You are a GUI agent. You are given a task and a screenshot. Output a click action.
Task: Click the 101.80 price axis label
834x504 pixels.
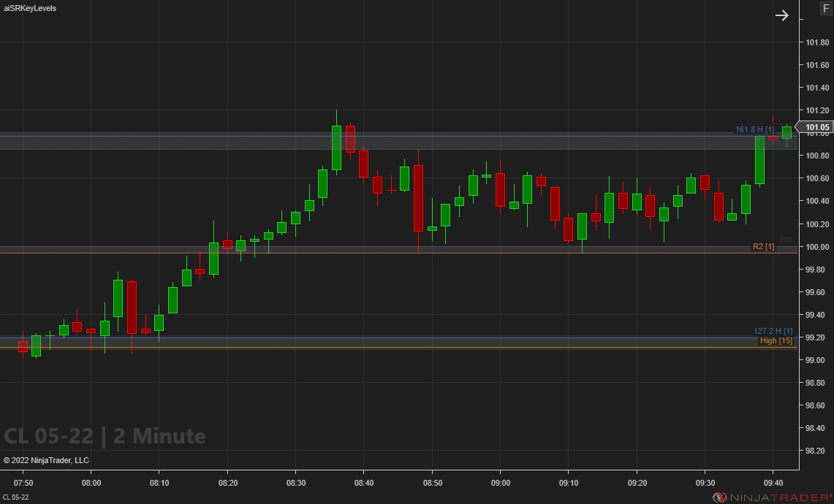tap(816, 42)
